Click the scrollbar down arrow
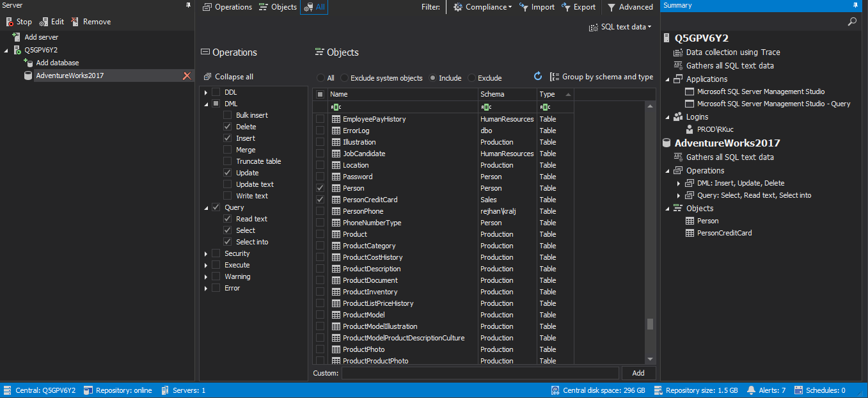This screenshot has height=398, width=868. 651,360
